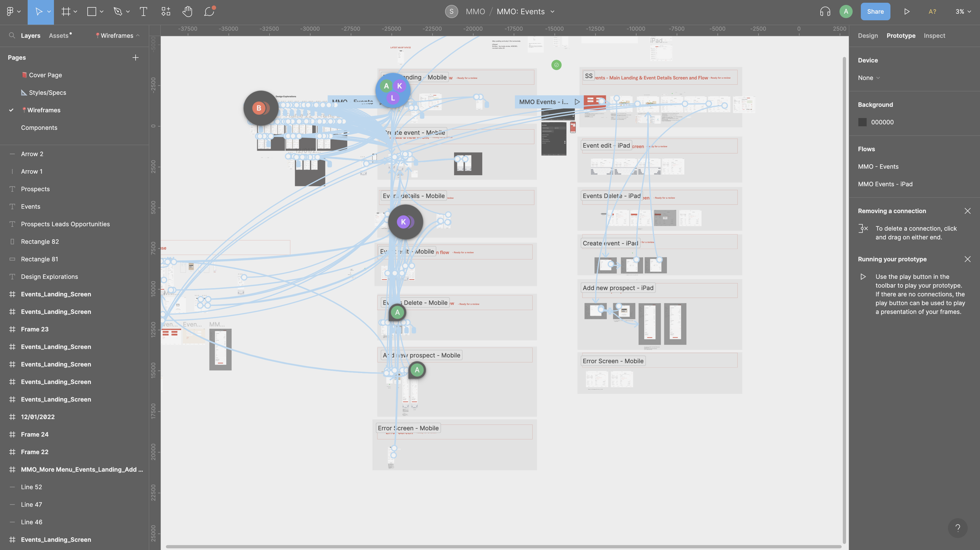The image size is (980, 550).
Task: Select the Text tool
Action: tap(143, 12)
